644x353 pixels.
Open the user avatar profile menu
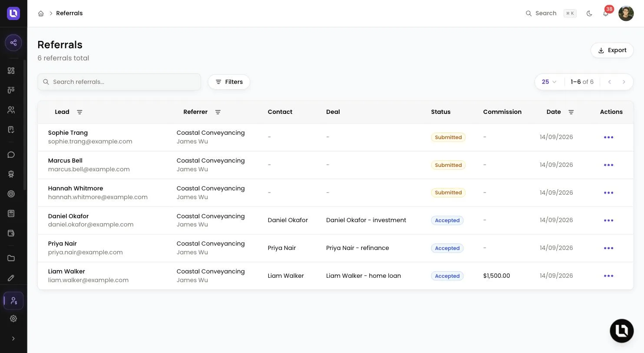point(626,13)
